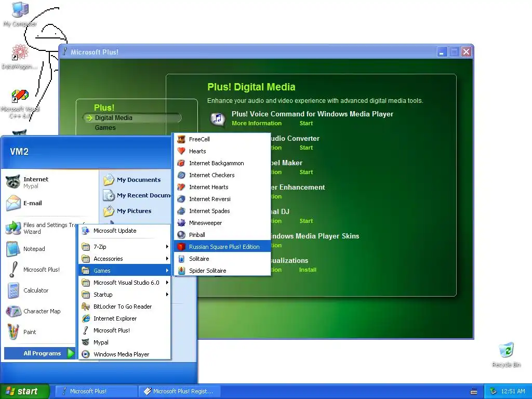Click the Minesweeper mine icon
Screen dimensions: 532x399
[181, 223]
